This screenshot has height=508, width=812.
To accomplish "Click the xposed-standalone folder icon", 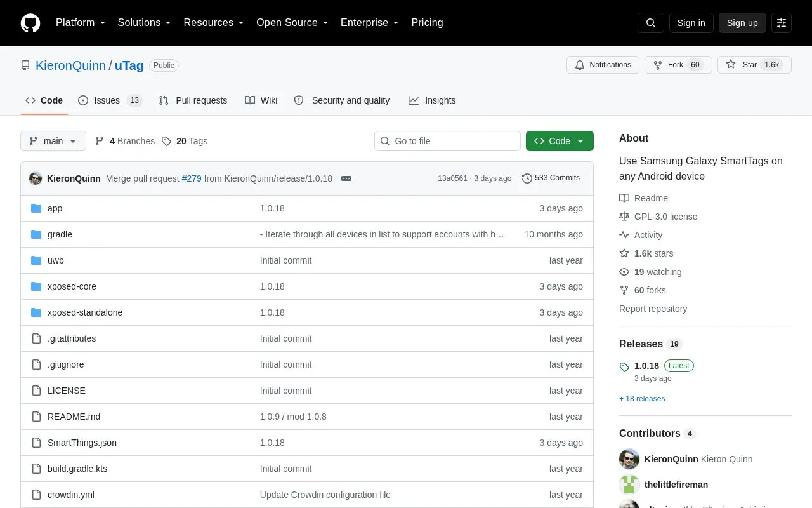I will click(x=36, y=312).
